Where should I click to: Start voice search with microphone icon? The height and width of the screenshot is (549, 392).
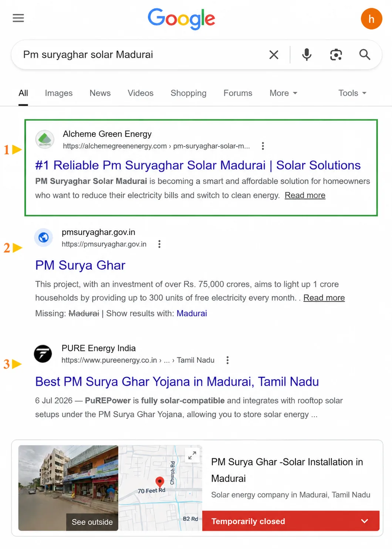[x=307, y=55]
